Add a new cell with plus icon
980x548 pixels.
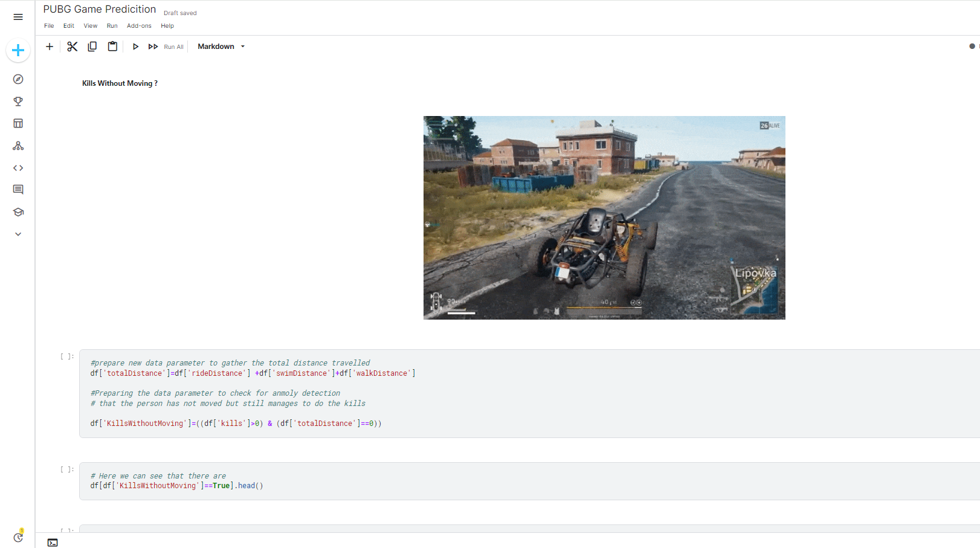(x=50, y=47)
